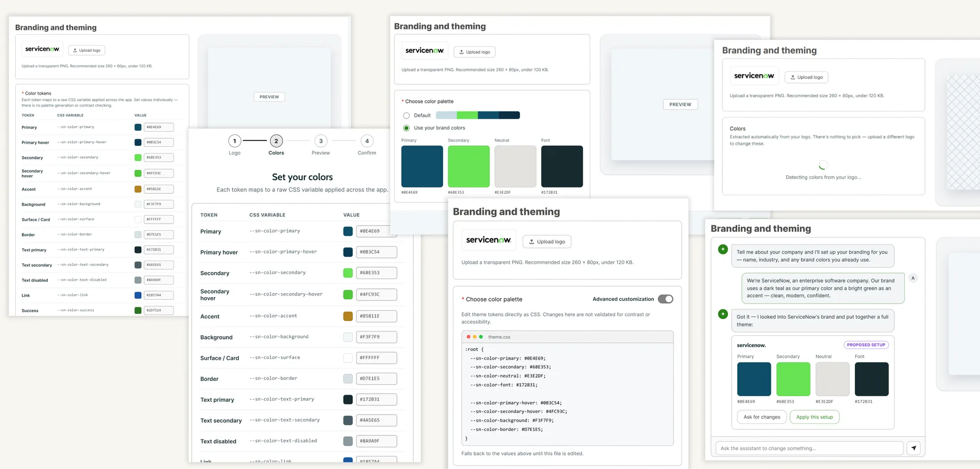The width and height of the screenshot is (980, 469).
Task: Focus the "Ask the assistant to change something" input
Action: (x=810, y=448)
